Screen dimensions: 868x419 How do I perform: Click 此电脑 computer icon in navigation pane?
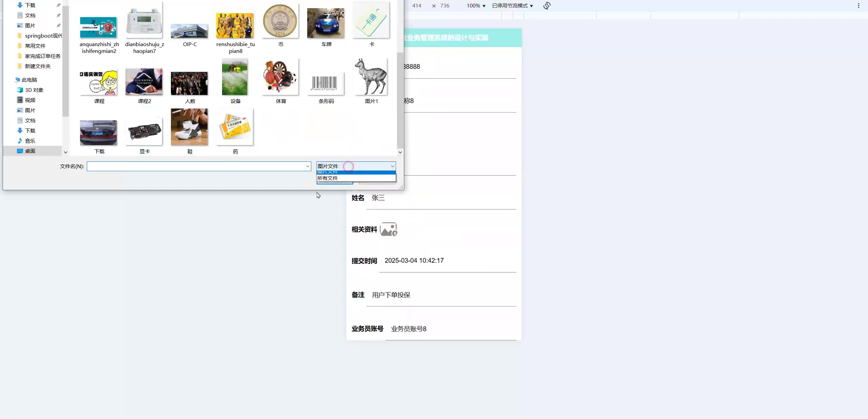(18, 80)
